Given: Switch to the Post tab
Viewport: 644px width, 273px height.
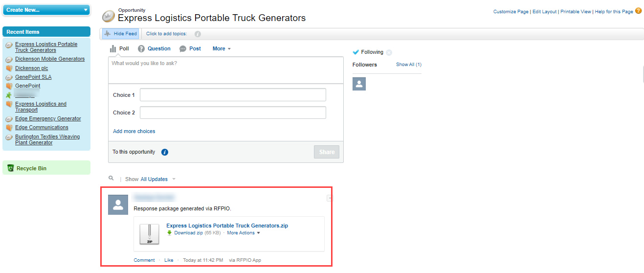Looking at the screenshot, I should click(x=190, y=48).
